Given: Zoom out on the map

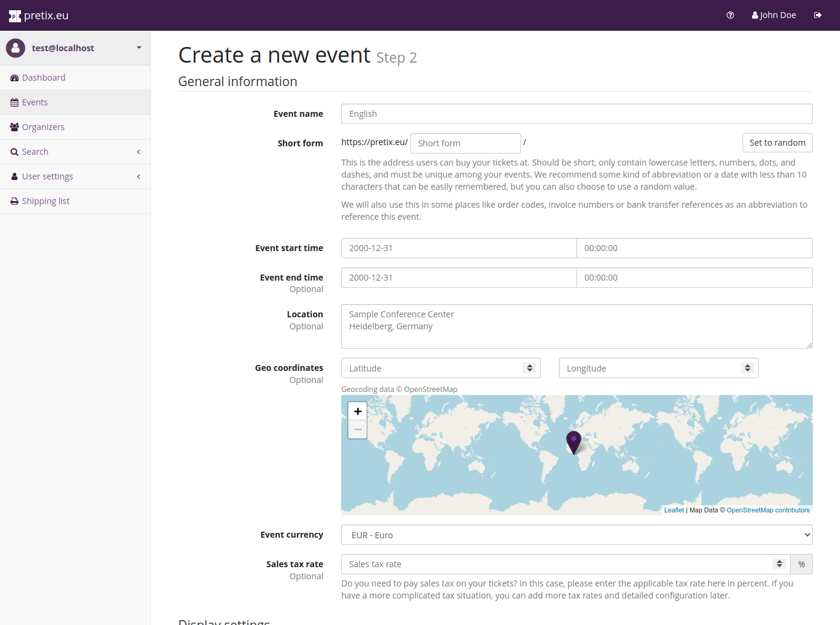Looking at the screenshot, I should (x=357, y=429).
